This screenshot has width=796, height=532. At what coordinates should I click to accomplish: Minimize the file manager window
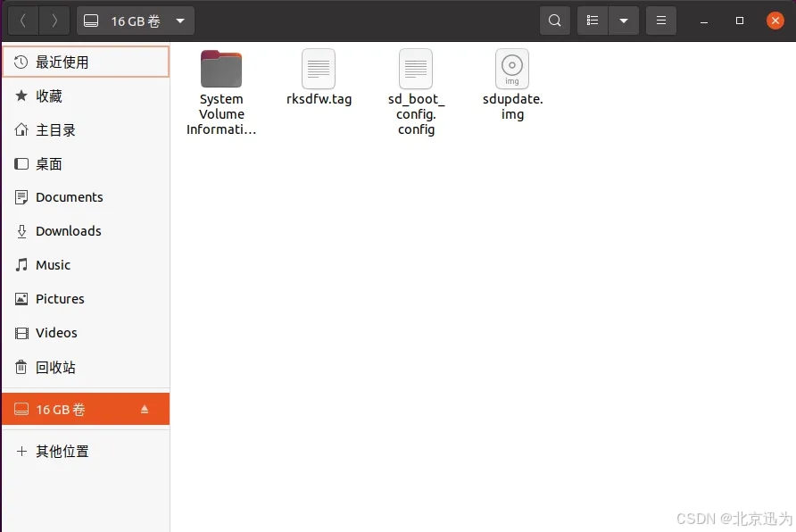tap(703, 21)
